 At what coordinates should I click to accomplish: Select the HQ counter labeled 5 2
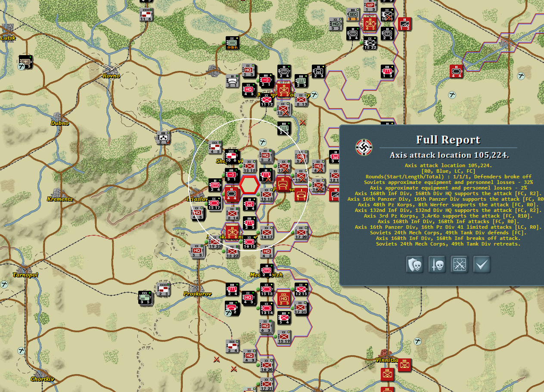(x=266, y=156)
